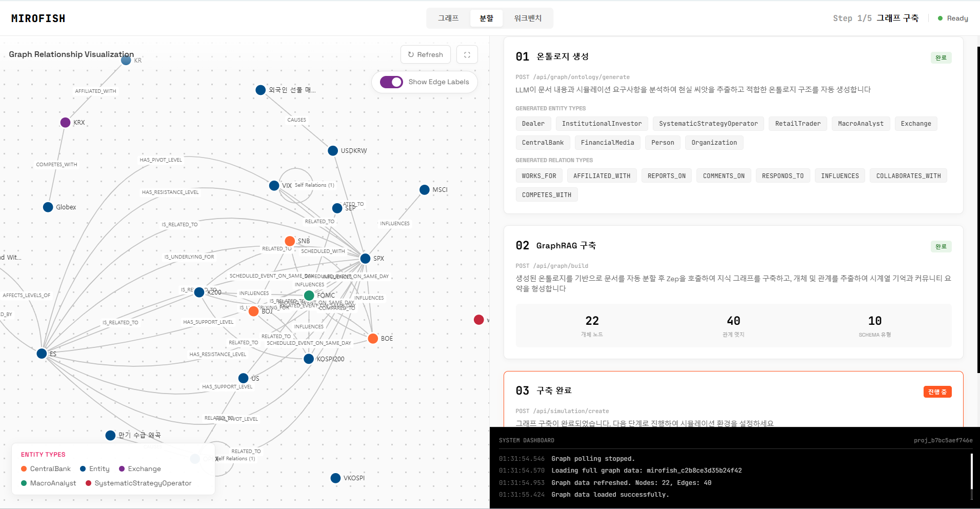This screenshot has width=980, height=509.
Task: Select the orange SNB central bank node
Action: pos(290,241)
